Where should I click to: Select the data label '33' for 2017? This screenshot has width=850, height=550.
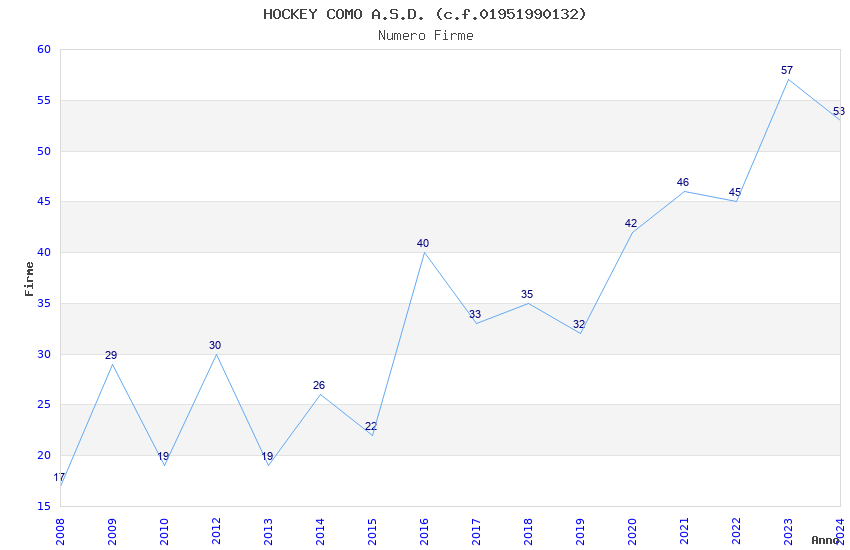click(475, 314)
